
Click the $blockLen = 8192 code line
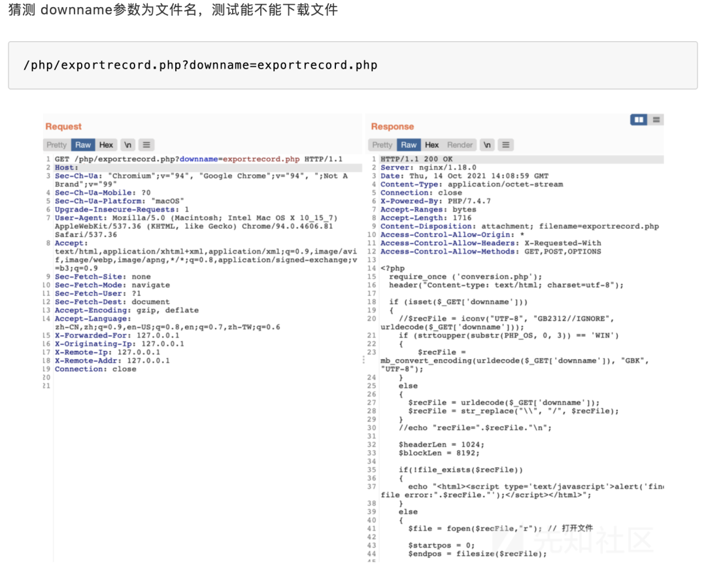(x=439, y=453)
